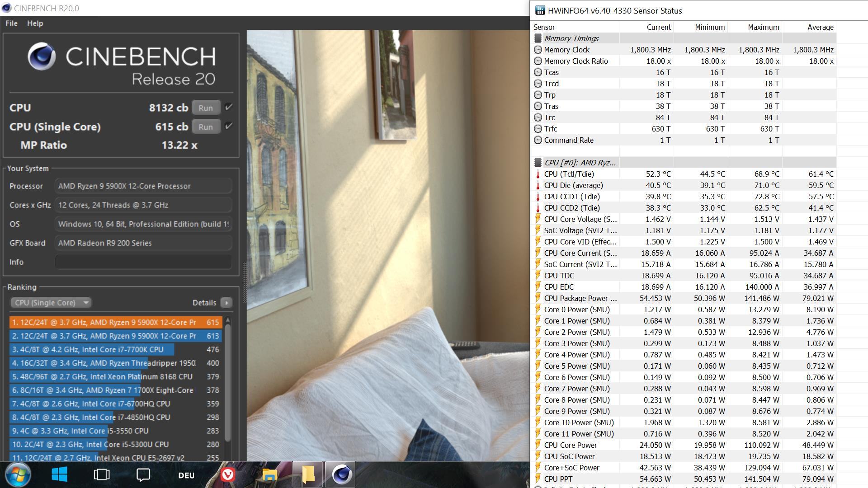The height and width of the screenshot is (488, 868).
Task: Click the CPU Single Core Run button
Action: [206, 127]
